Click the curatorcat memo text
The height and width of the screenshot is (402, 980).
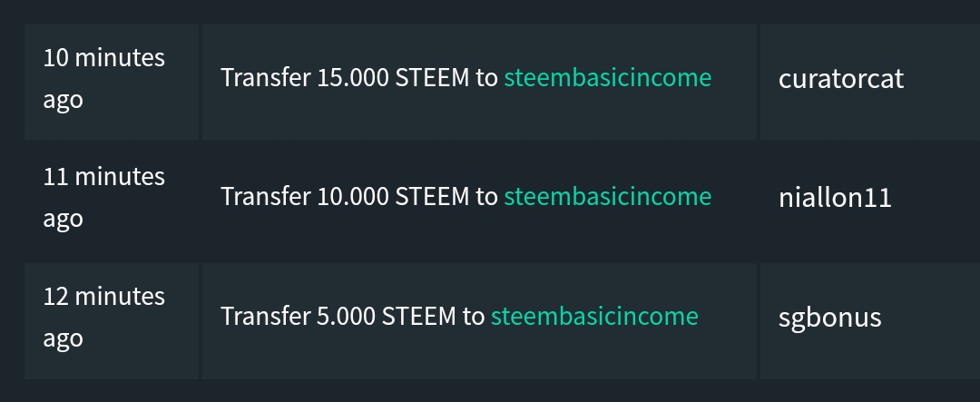[840, 79]
